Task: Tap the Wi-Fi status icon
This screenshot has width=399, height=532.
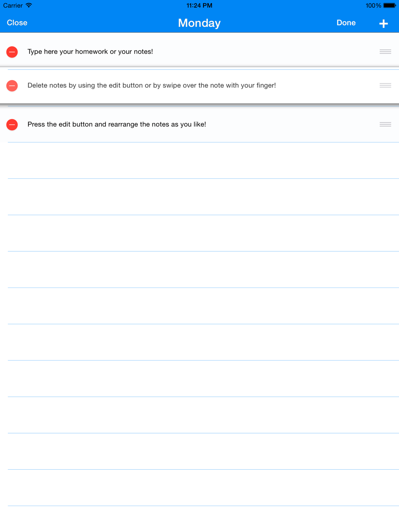Action: [x=29, y=5]
